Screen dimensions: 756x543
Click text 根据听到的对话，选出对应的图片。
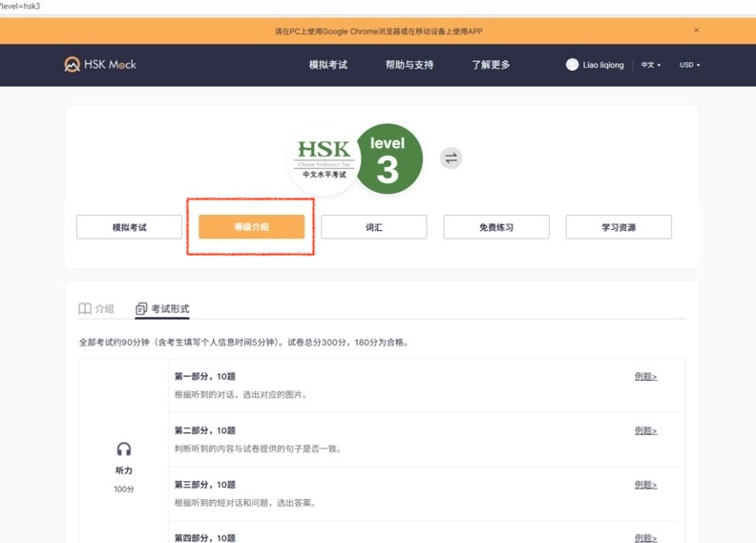(x=241, y=394)
